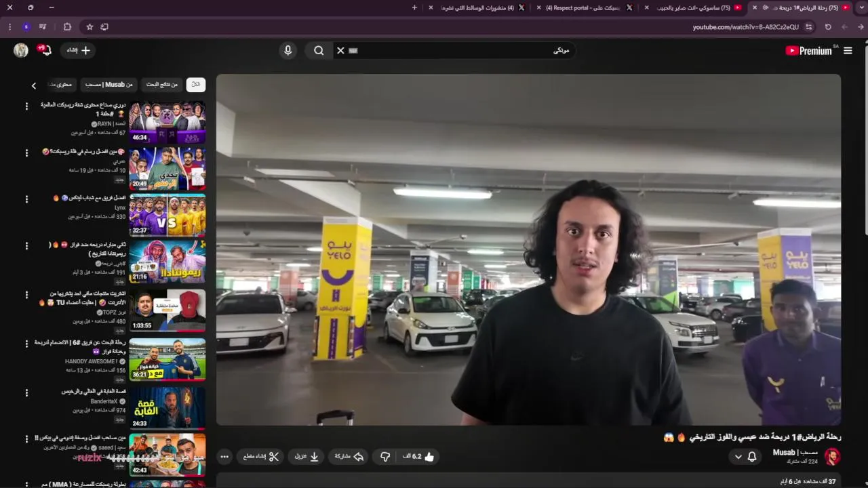Screen dimensions: 868x488
Task: Click the Create (إنشاء) plus button
Action: (79, 50)
